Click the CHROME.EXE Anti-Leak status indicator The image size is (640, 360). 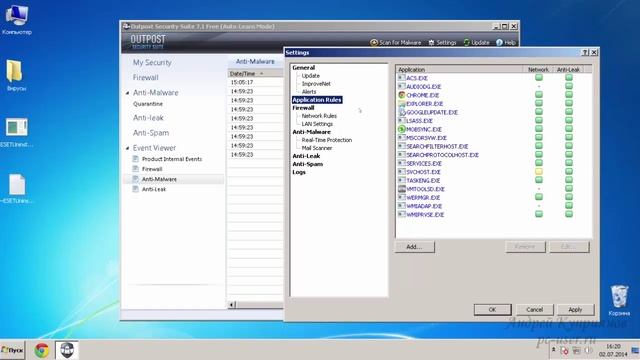[569, 95]
